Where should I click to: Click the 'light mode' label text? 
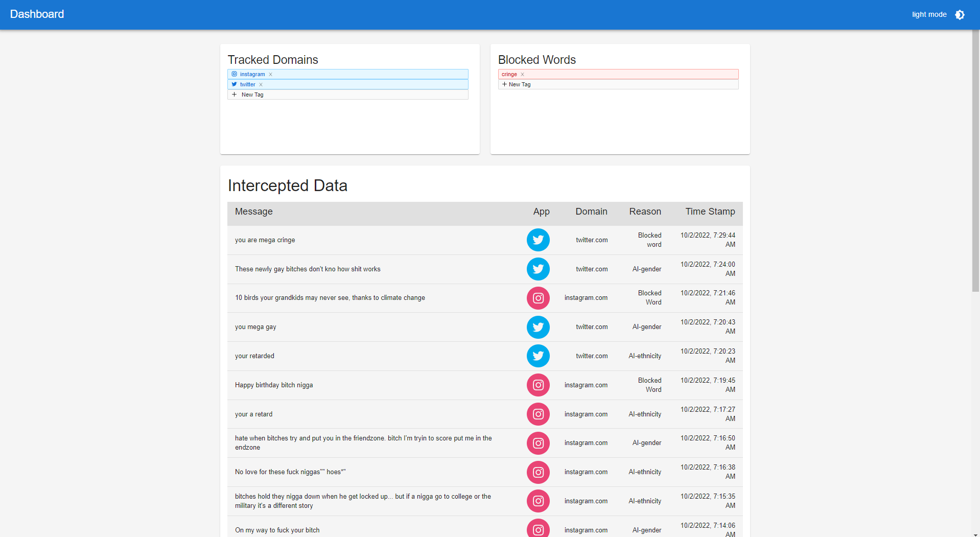coord(929,14)
